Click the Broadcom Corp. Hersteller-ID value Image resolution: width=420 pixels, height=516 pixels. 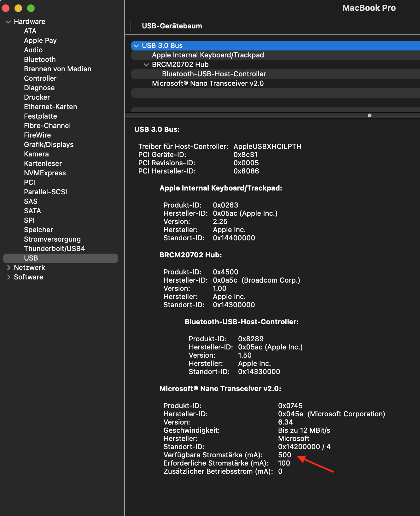coord(256,280)
